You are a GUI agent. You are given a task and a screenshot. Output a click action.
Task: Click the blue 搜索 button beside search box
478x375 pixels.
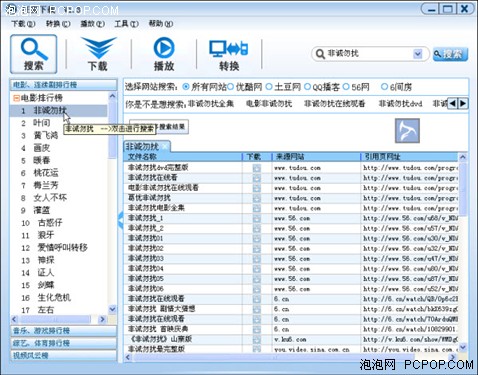point(450,54)
